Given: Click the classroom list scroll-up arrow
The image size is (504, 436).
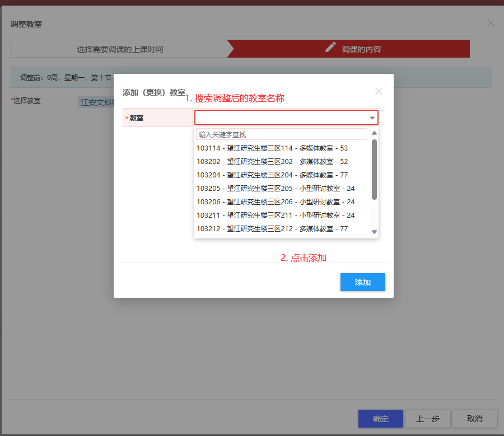Looking at the screenshot, I should (374, 133).
